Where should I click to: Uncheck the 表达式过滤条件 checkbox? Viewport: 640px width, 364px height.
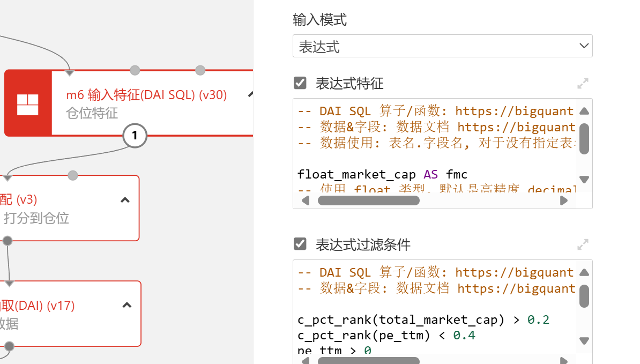(300, 244)
